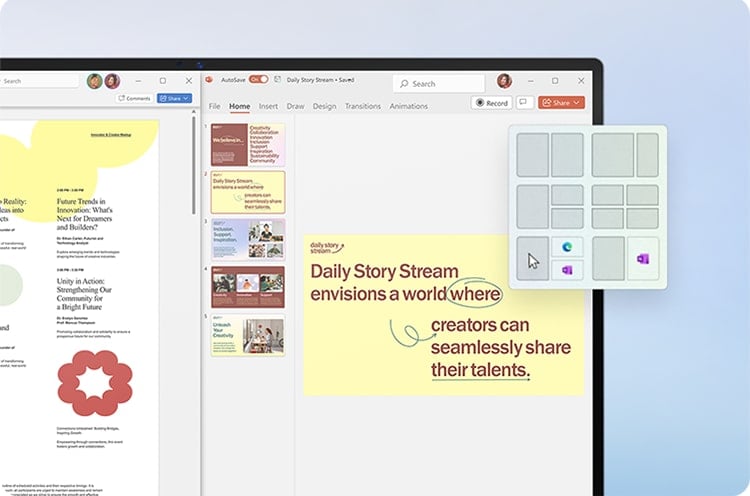Select slide 1 thumbnail in the slide panel
This screenshot has width=750, height=496.
click(247, 145)
